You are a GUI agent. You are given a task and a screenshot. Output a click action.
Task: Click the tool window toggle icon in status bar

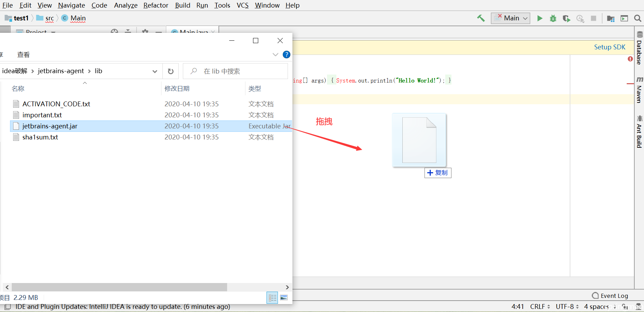pyautogui.click(x=8, y=306)
